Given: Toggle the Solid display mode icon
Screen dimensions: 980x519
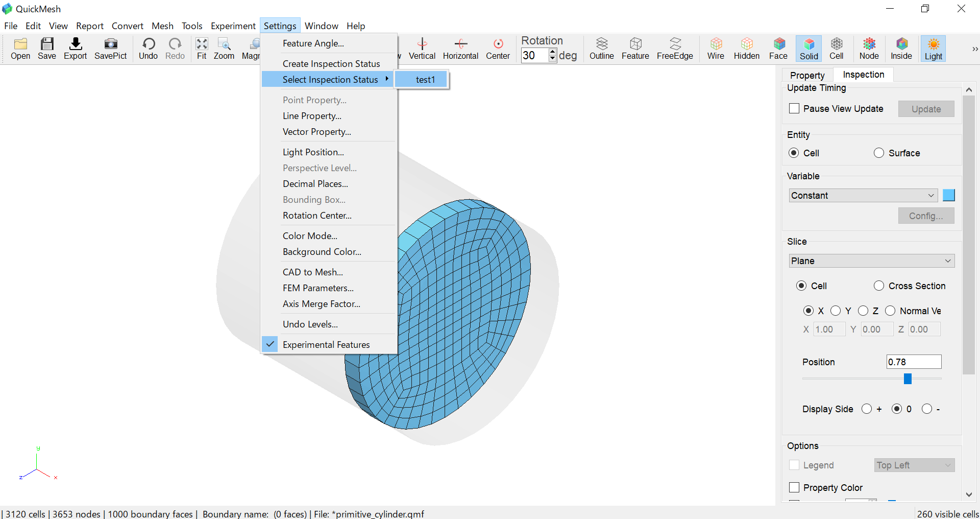Looking at the screenshot, I should (809, 49).
